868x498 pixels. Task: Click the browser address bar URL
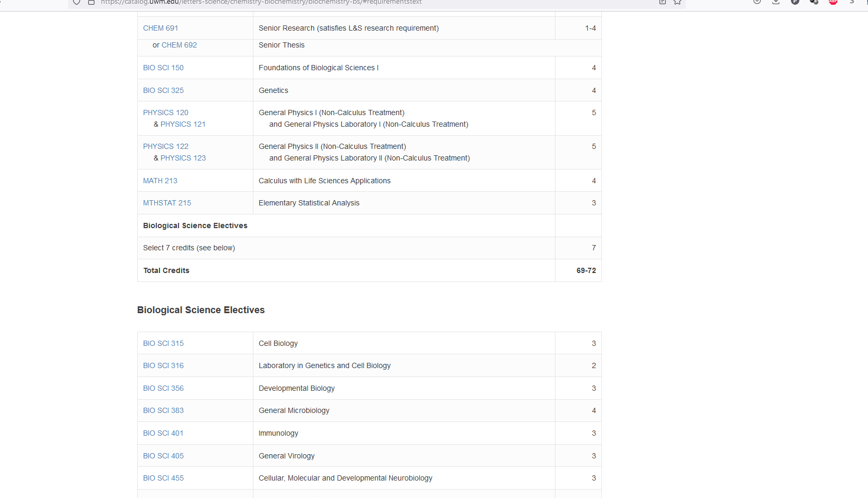261,2
